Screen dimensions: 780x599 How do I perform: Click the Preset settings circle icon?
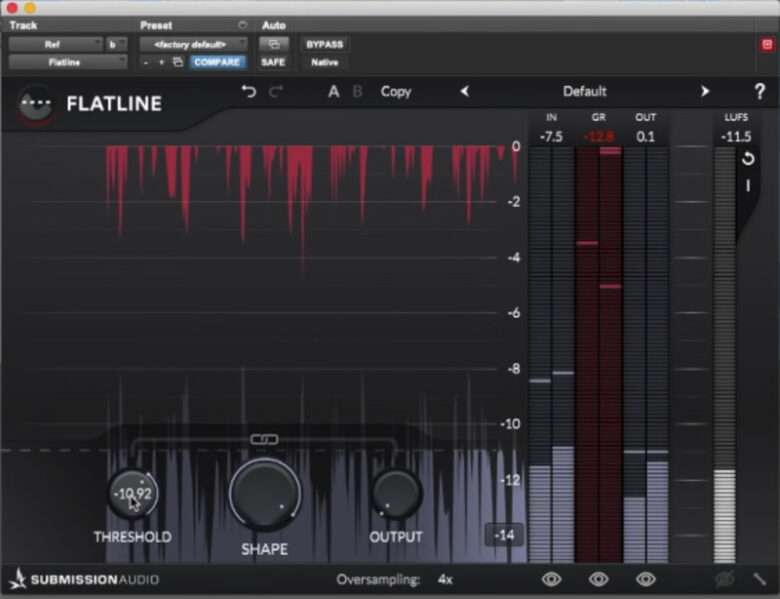[x=242, y=25]
